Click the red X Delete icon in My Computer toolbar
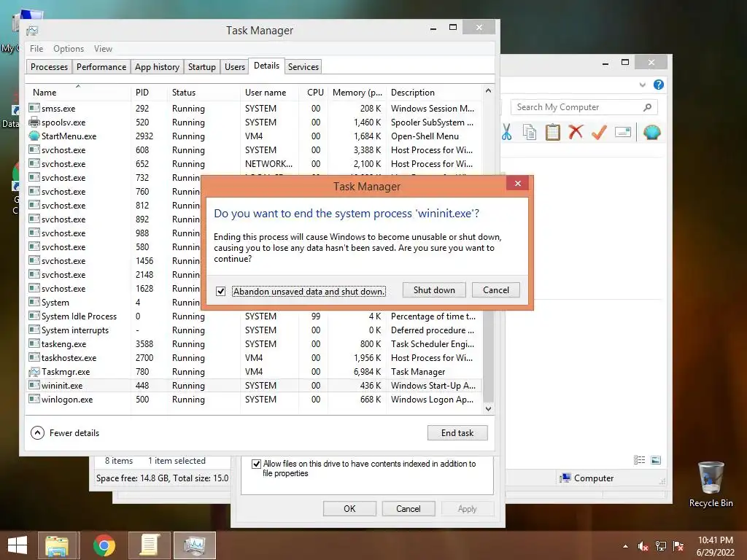Screen dimensions: 747x560 [x=576, y=131]
